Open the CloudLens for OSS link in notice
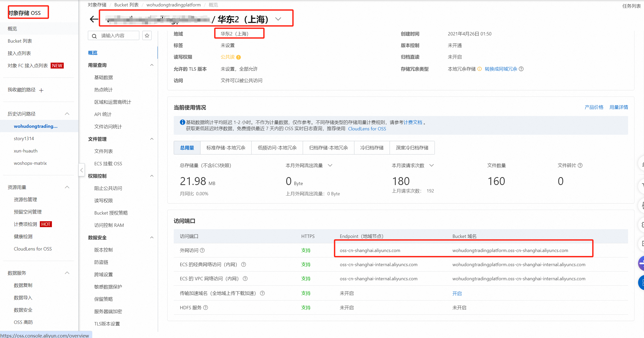Screen dimensions: 644x338 tap(367, 129)
